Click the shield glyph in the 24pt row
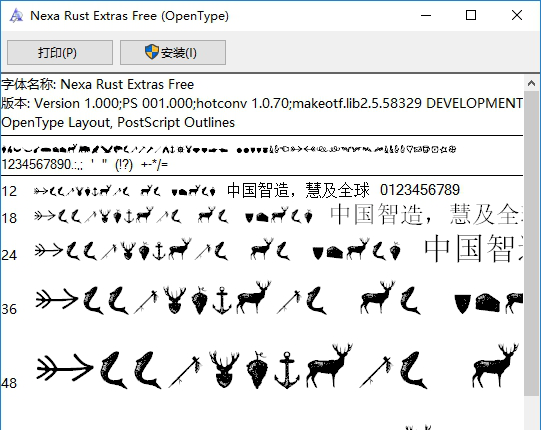 click(x=318, y=253)
